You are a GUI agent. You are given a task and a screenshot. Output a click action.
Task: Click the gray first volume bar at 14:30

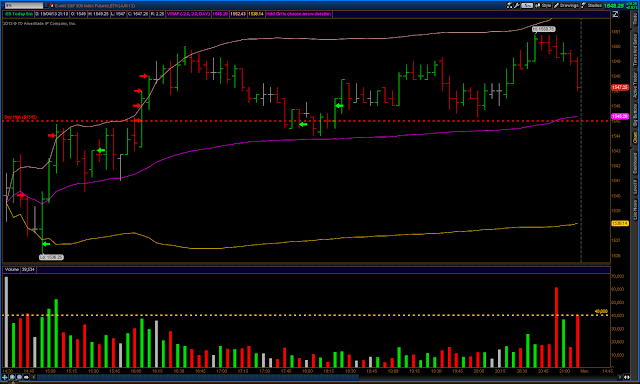(x=6, y=322)
